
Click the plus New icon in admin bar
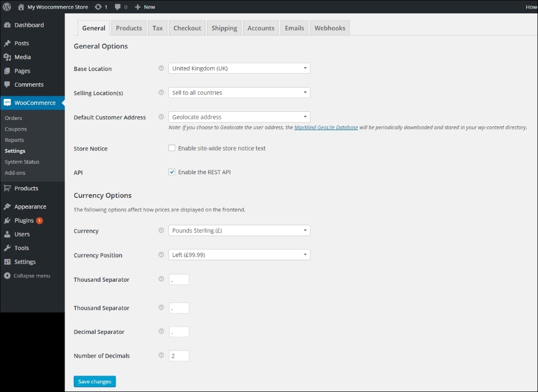138,7
